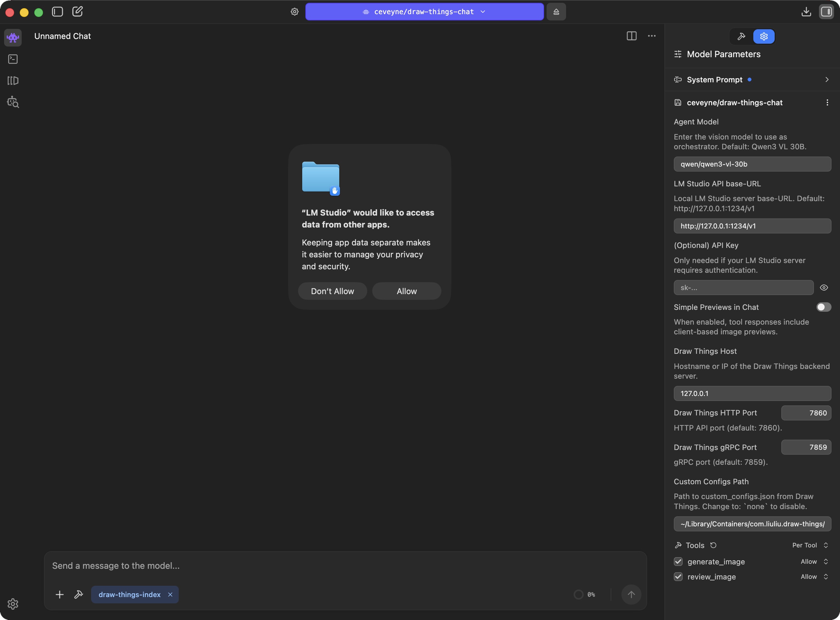Open the downloads icon at top right
Viewport: 840px width, 620px height.
pos(806,12)
